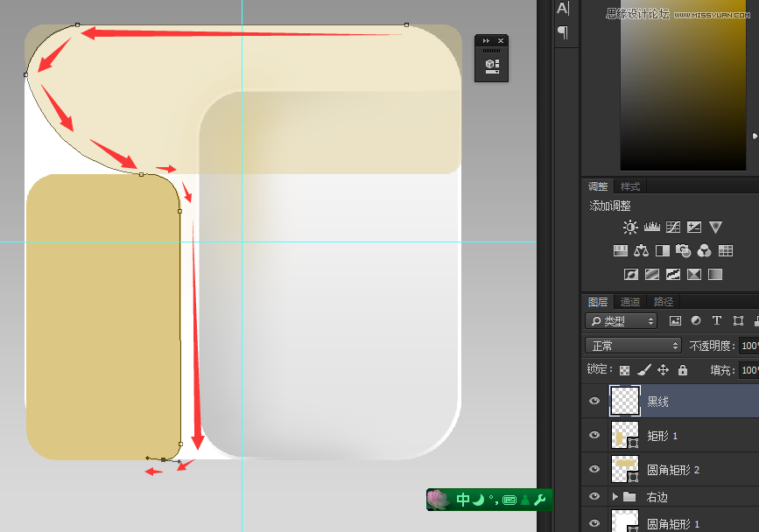Open the 正常 blend mode dropdown

pos(633,346)
